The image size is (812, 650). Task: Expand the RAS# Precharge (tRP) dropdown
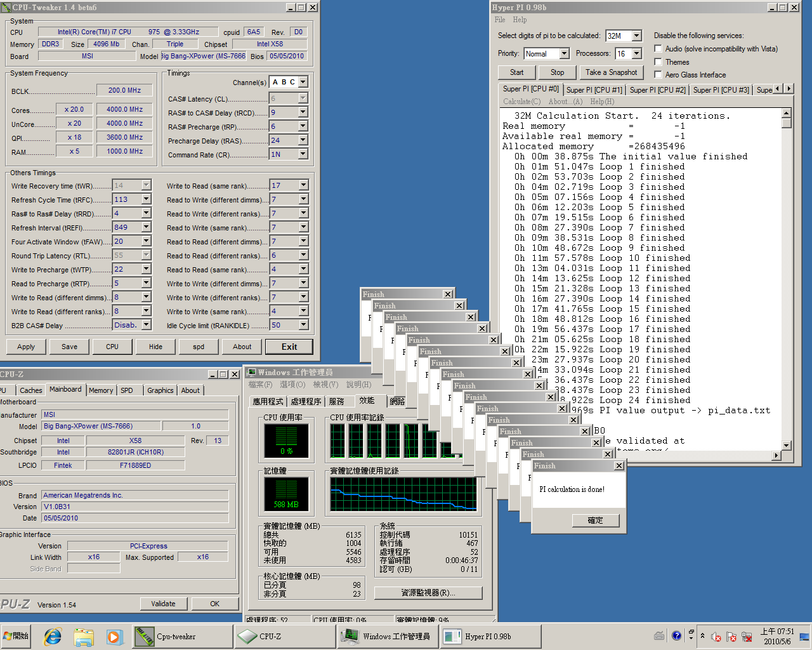[303, 126]
